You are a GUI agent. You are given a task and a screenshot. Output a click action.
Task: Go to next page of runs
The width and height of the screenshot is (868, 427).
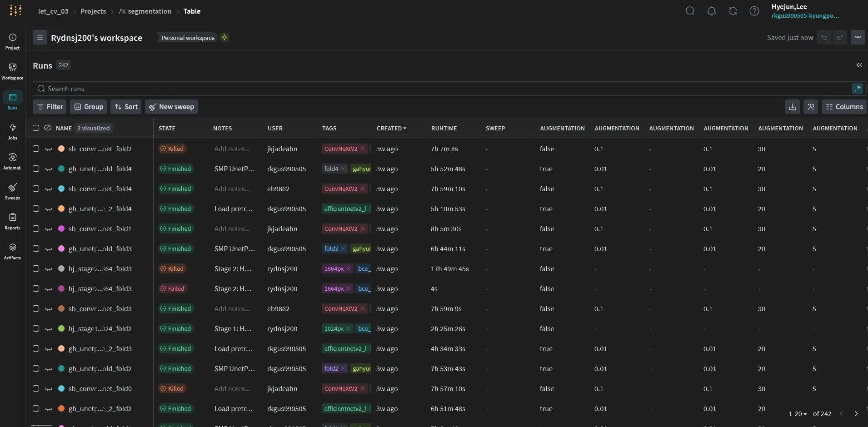(x=856, y=414)
